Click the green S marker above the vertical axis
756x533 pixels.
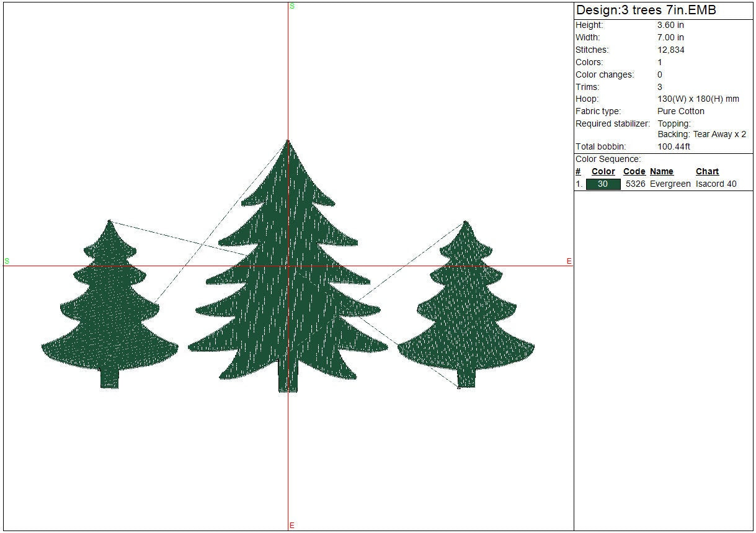point(292,6)
